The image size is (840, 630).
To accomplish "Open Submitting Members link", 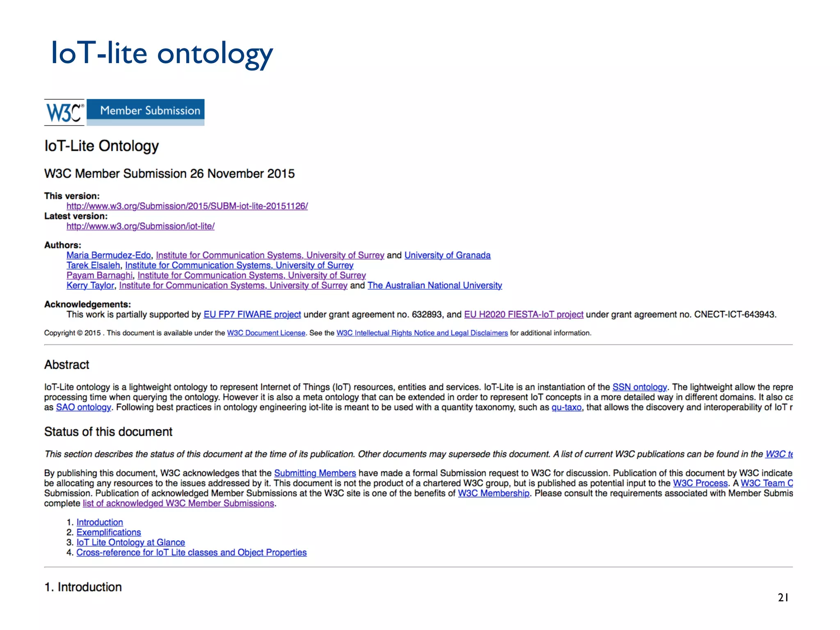I will 315,473.
